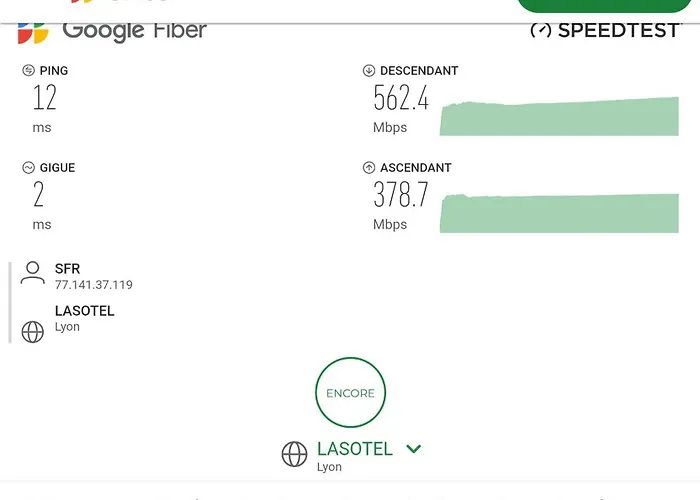
Task: Click the user profile icon beside SFR
Action: [33, 273]
